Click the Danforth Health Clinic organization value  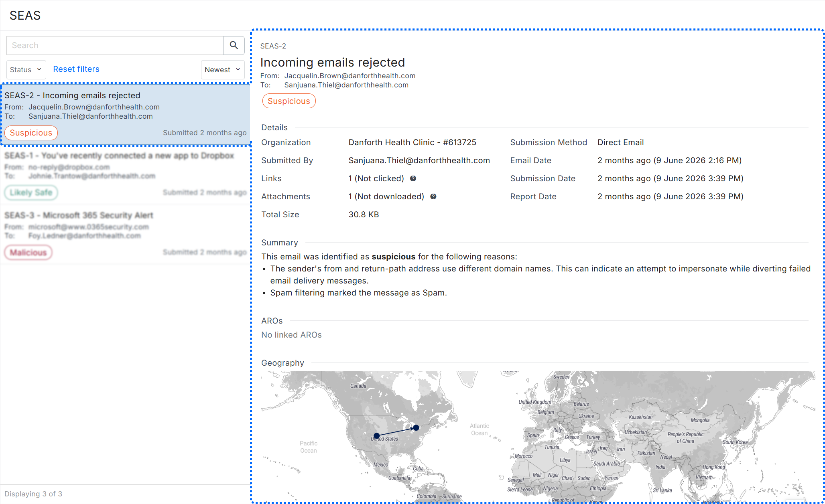pos(412,142)
